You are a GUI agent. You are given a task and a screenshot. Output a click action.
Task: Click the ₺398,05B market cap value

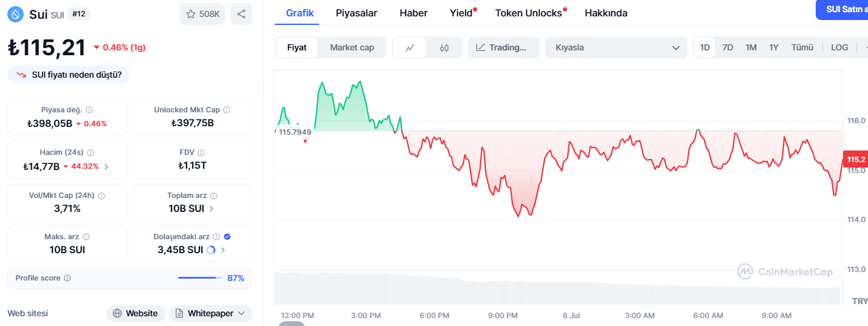[x=50, y=123]
